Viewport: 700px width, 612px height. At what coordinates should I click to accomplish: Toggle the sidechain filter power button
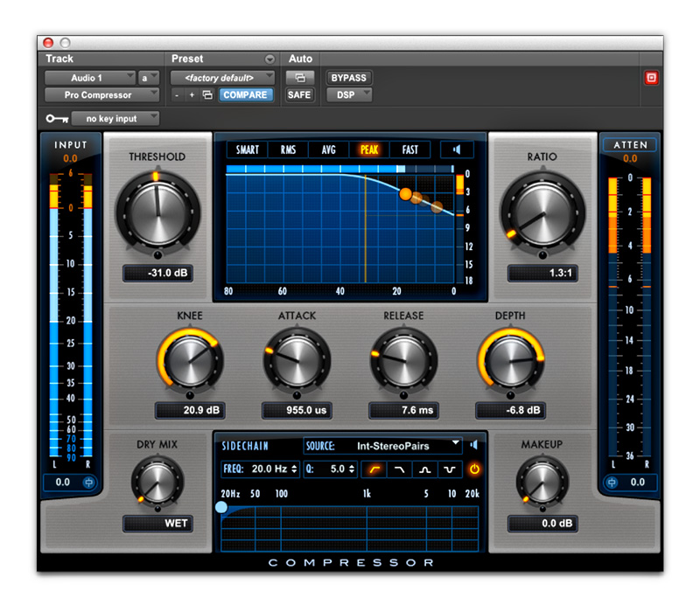tap(474, 469)
